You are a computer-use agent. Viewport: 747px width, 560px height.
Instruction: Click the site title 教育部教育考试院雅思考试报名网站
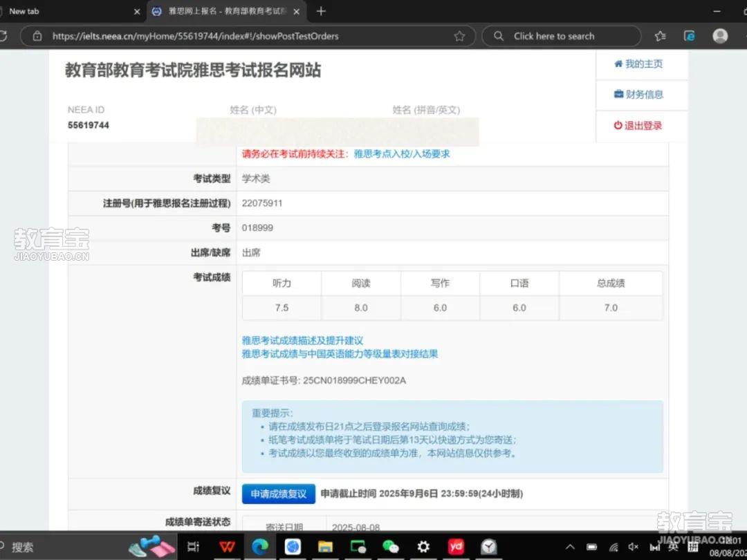[x=193, y=70]
